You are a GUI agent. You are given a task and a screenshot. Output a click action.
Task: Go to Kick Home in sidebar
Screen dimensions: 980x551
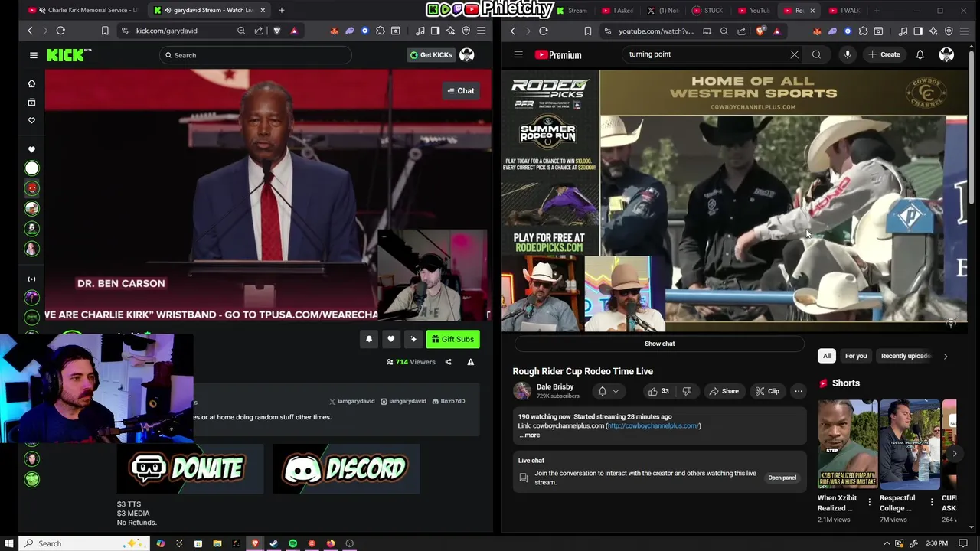tap(31, 83)
